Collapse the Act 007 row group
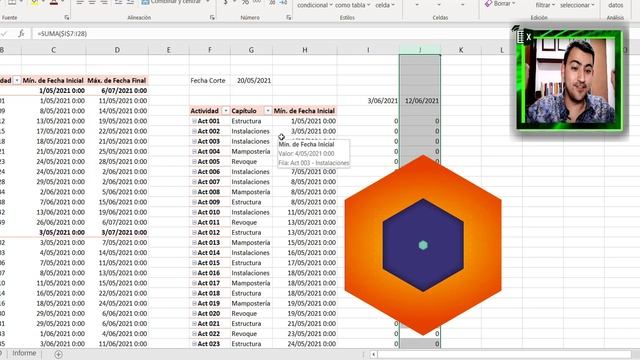The image size is (640, 360). (194, 182)
